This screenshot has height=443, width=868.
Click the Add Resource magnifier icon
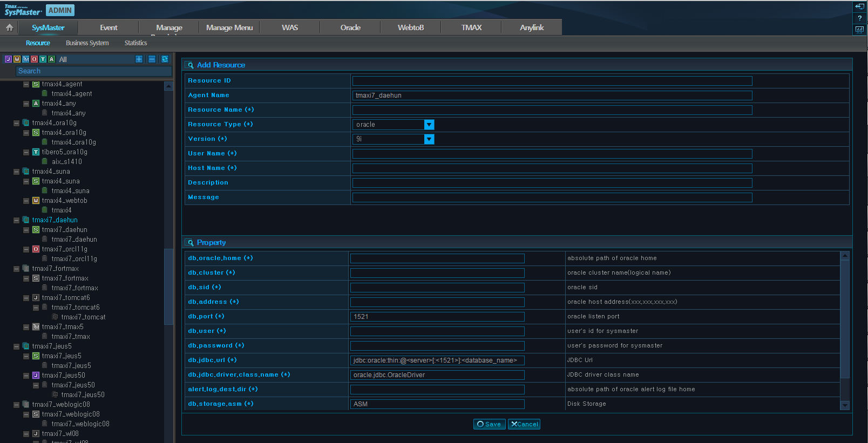[190, 65]
